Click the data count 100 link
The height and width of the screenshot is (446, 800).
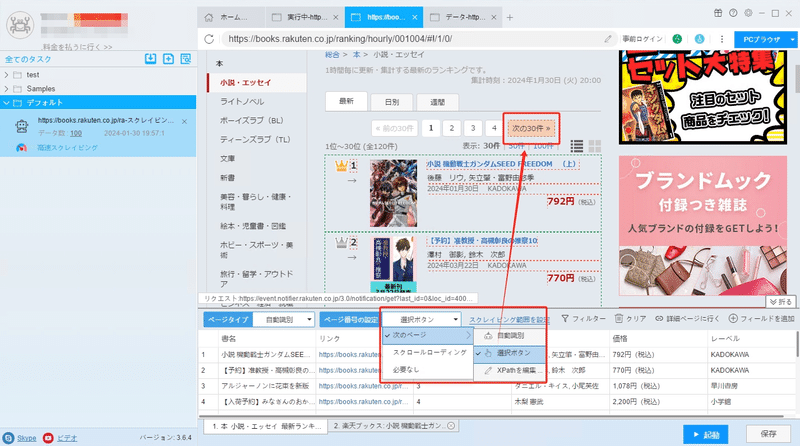click(76, 134)
